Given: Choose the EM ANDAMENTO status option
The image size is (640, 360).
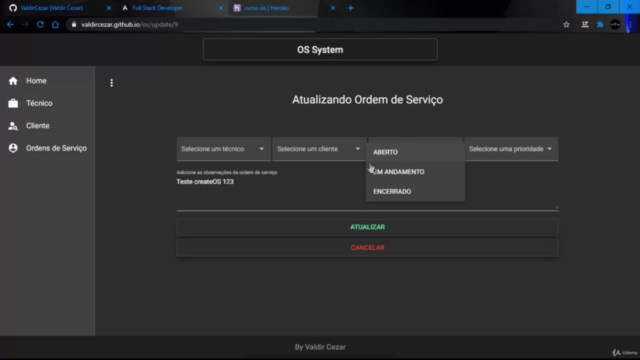Looking at the screenshot, I should pyautogui.click(x=415, y=172).
